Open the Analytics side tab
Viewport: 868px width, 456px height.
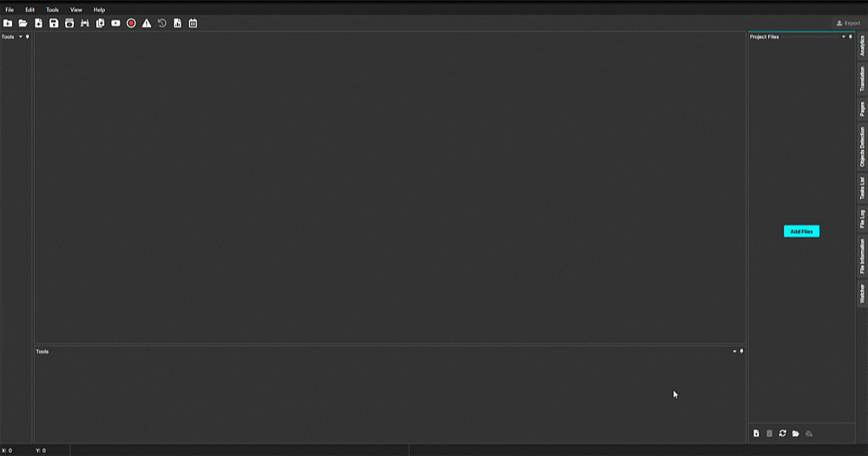point(862,46)
